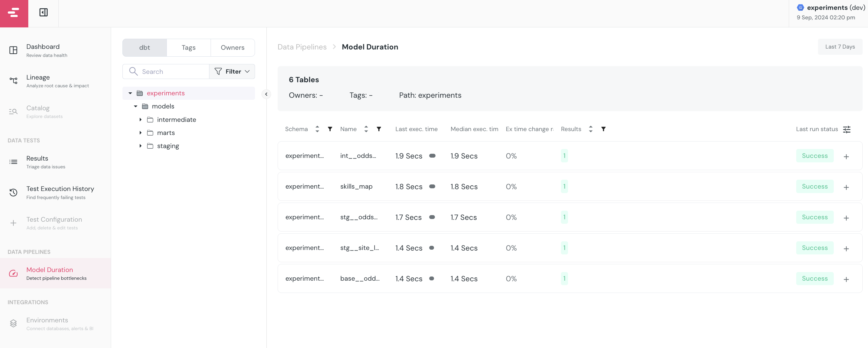Expand row stg__site_l with plus
This screenshot has width=868, height=348.
point(846,248)
